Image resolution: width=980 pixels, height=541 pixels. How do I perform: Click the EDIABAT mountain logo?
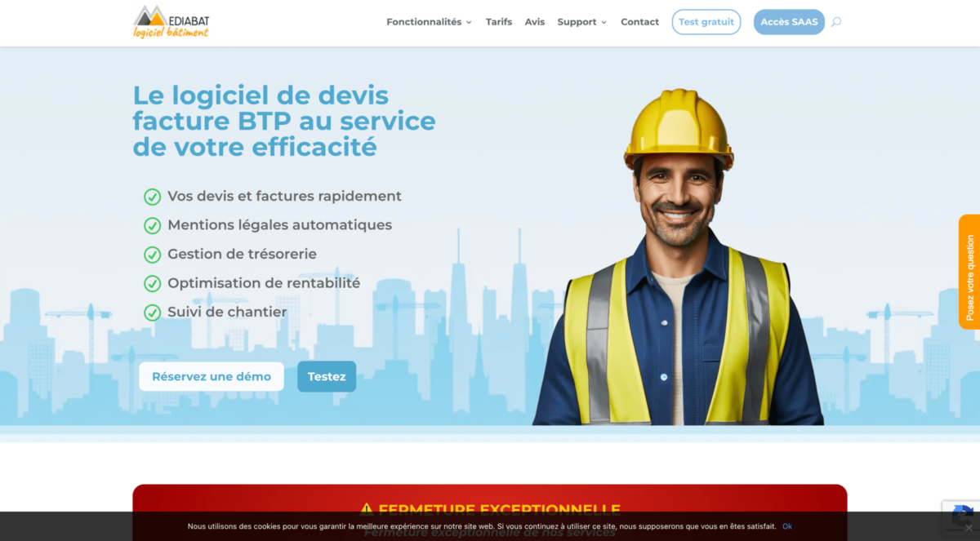tap(151, 16)
